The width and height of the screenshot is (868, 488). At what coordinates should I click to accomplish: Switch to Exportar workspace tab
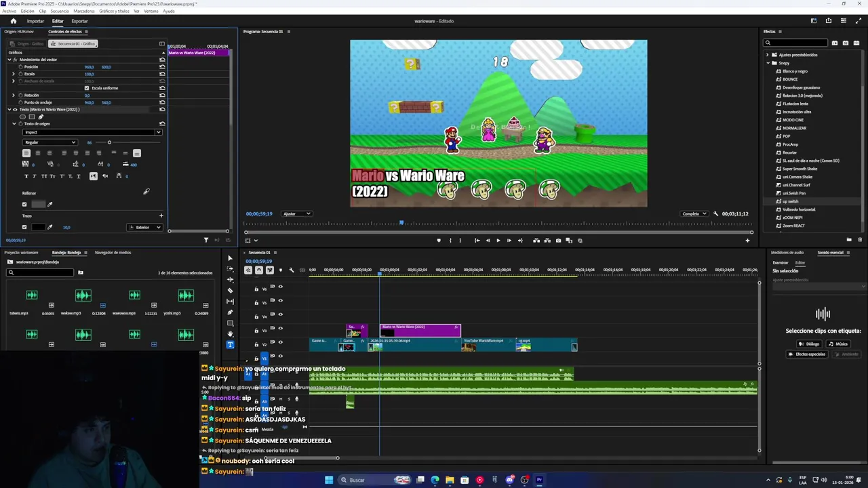coord(79,21)
